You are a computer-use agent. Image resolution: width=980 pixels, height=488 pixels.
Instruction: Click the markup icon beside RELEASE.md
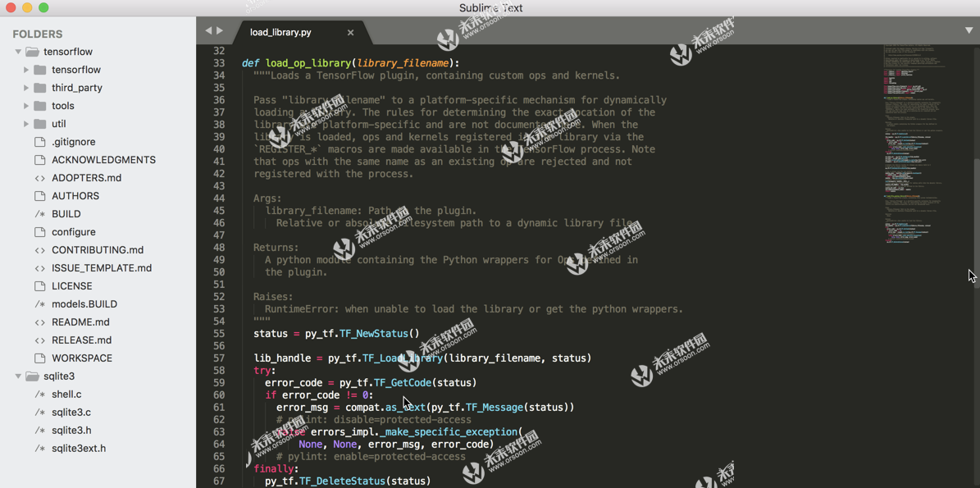point(40,340)
